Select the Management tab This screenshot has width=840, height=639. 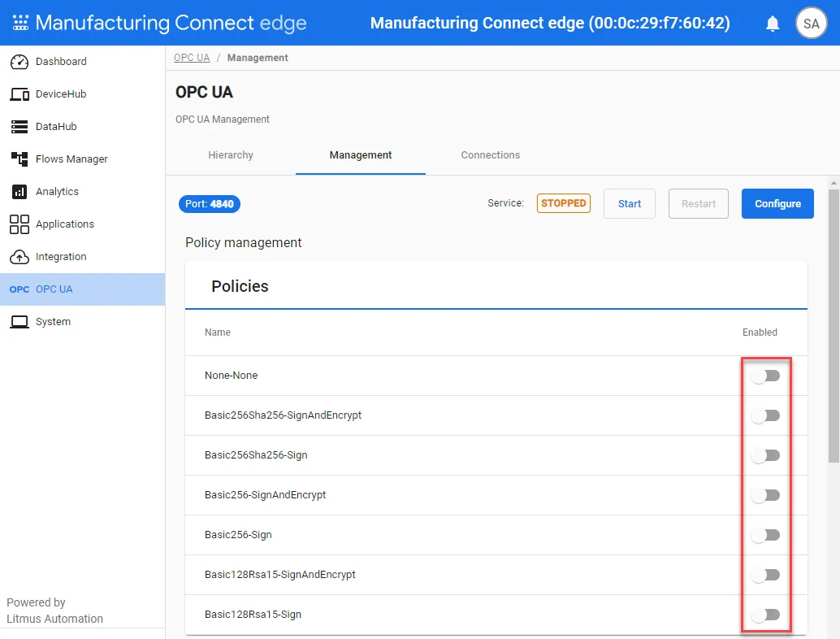[x=361, y=155]
